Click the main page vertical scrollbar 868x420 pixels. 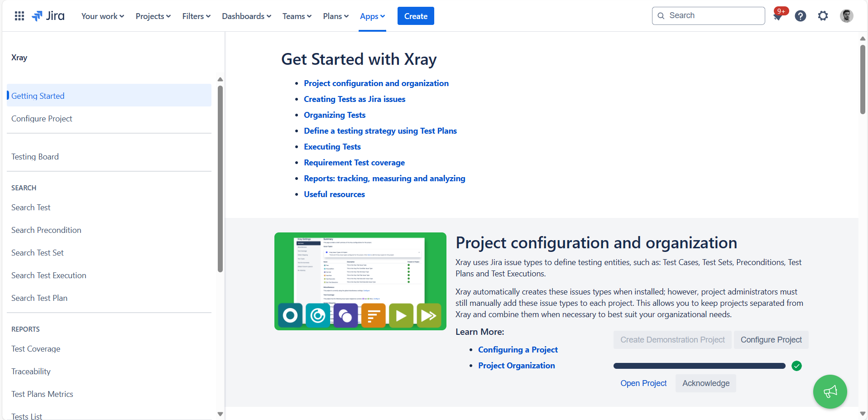[x=863, y=79]
